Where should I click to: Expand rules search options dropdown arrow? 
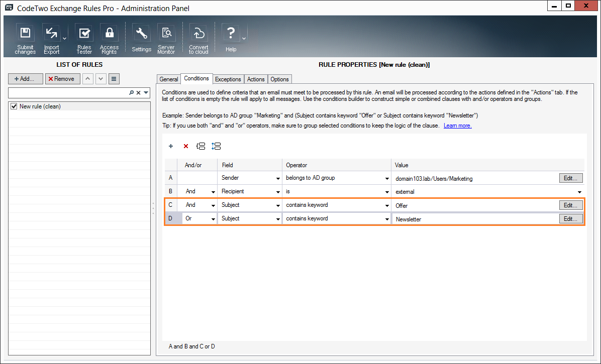pyautogui.click(x=146, y=92)
